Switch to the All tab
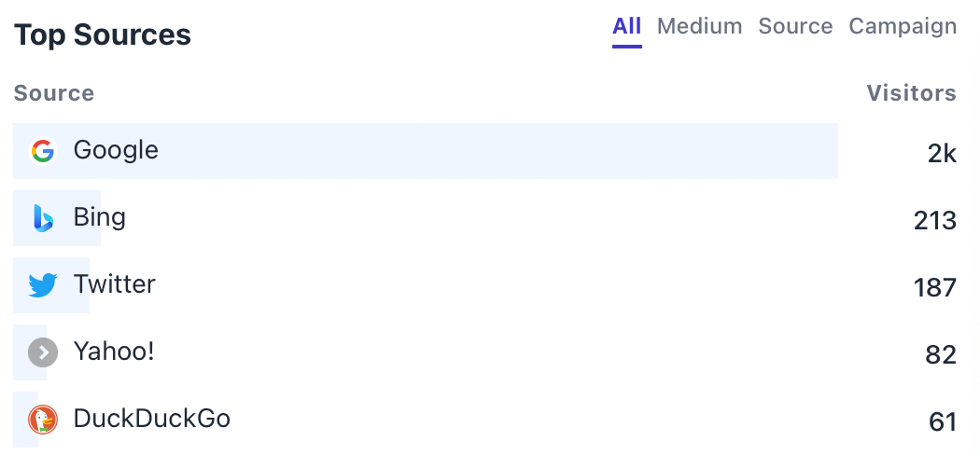Image resolution: width=980 pixels, height=455 pixels. coord(627,26)
